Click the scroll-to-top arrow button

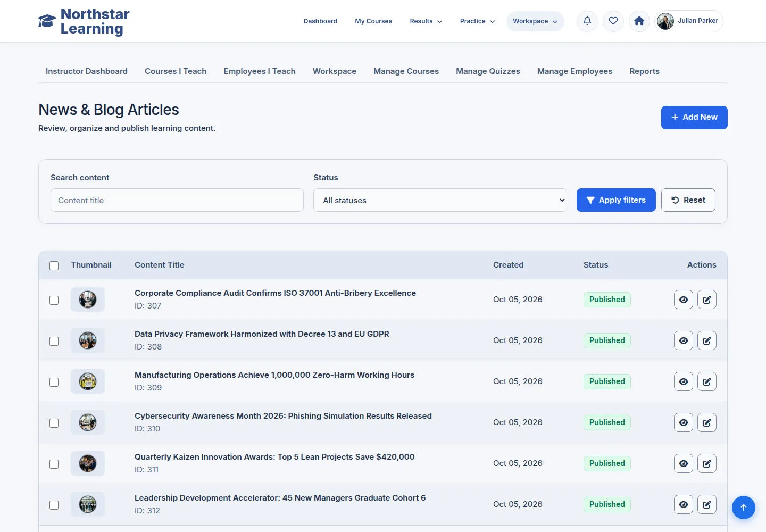(744, 508)
